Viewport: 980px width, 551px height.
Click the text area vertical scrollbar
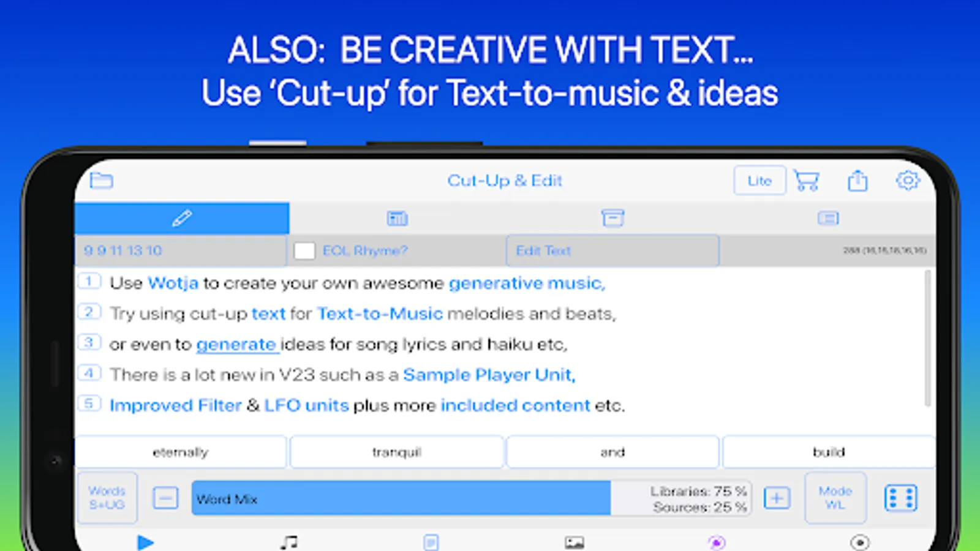[x=927, y=338]
